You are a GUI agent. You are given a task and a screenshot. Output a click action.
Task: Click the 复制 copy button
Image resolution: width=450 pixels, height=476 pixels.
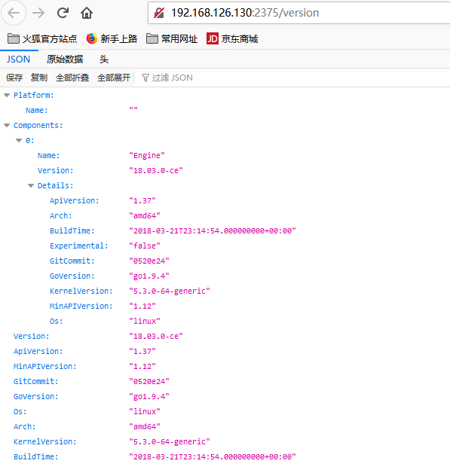pos(39,78)
